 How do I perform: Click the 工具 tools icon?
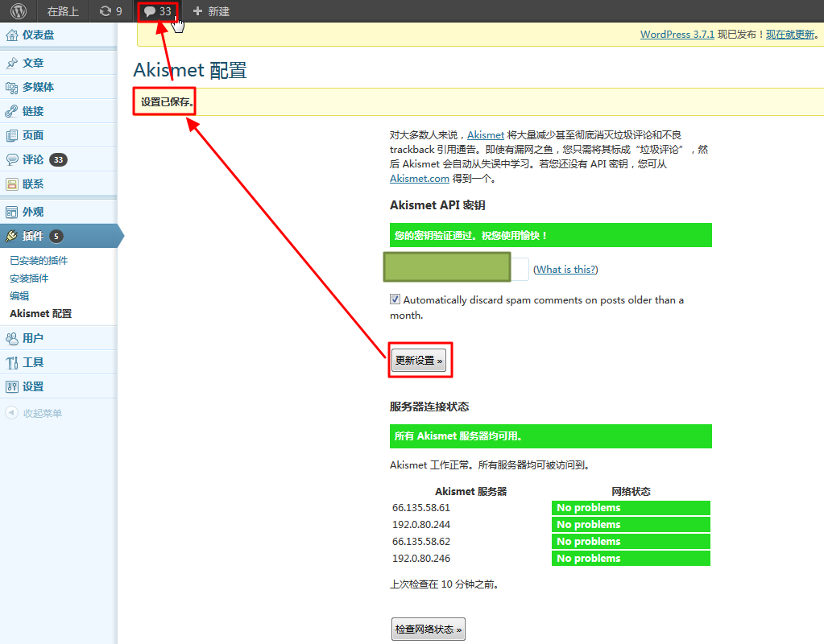[x=11, y=362]
